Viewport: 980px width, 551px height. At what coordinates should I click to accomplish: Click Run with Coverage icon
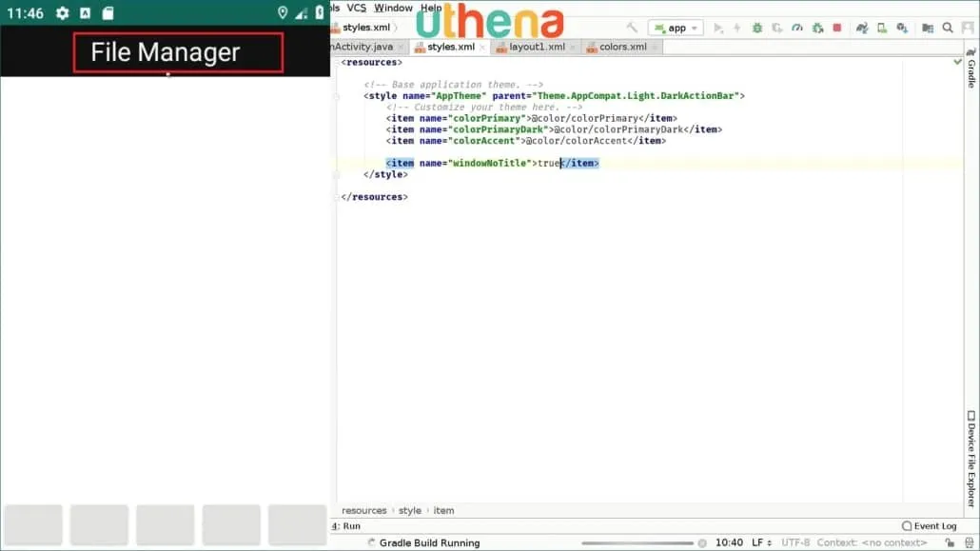click(777, 29)
